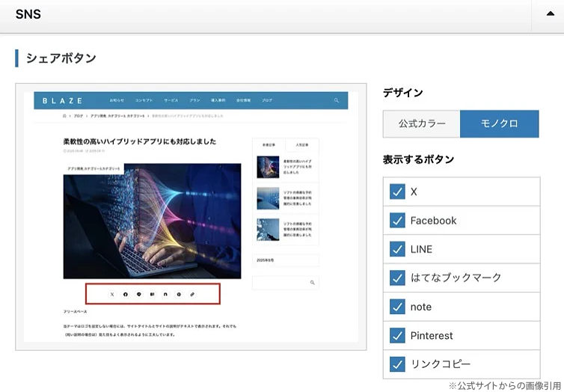Toggle the はてなブックマーク checkbox
The width and height of the screenshot is (564, 392).
pyautogui.click(x=397, y=278)
